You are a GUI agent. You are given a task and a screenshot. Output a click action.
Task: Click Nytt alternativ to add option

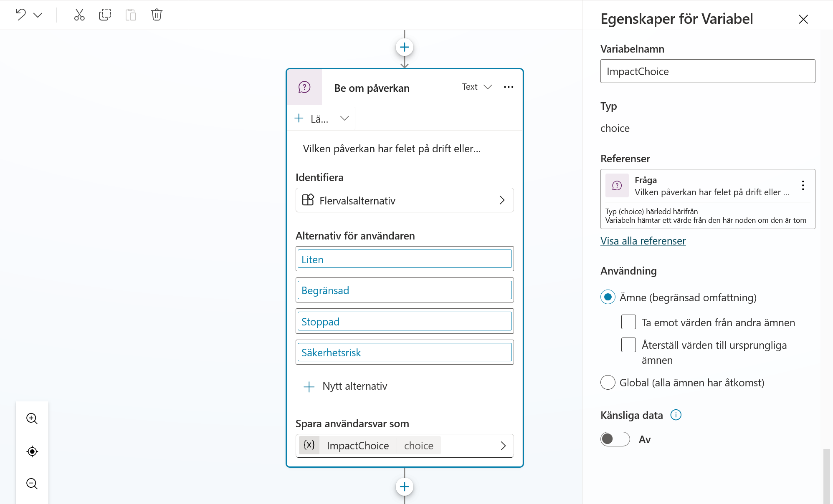coord(345,386)
